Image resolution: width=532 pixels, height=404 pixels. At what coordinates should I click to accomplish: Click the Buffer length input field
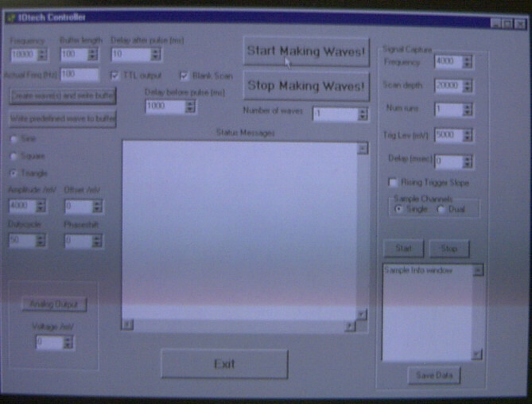74,54
